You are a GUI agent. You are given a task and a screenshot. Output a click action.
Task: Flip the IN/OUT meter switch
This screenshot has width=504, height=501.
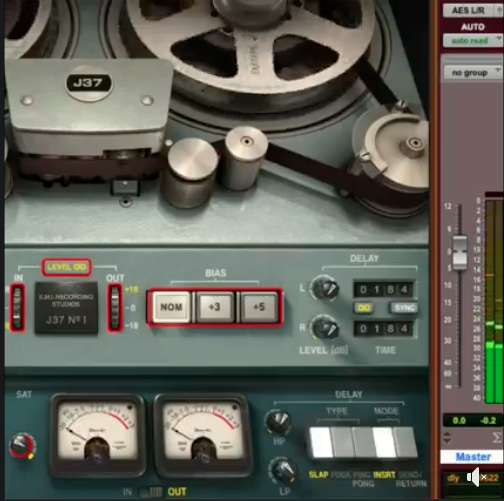pos(151,492)
